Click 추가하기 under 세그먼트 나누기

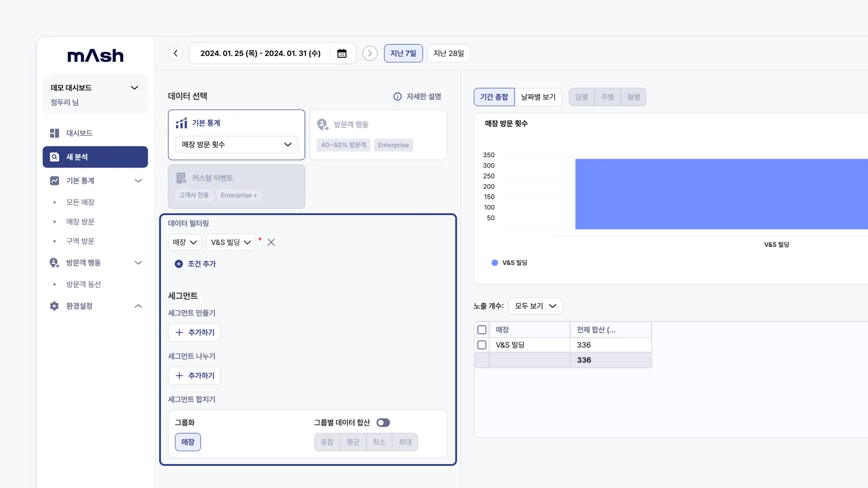[x=194, y=375]
